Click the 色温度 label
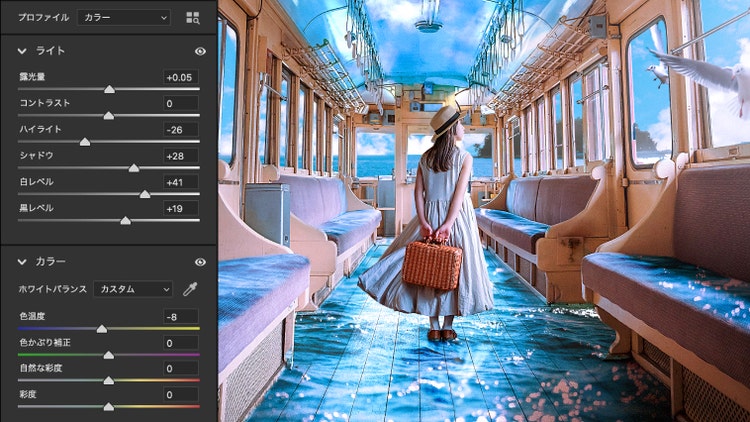This screenshot has height=422, width=750. point(32,316)
